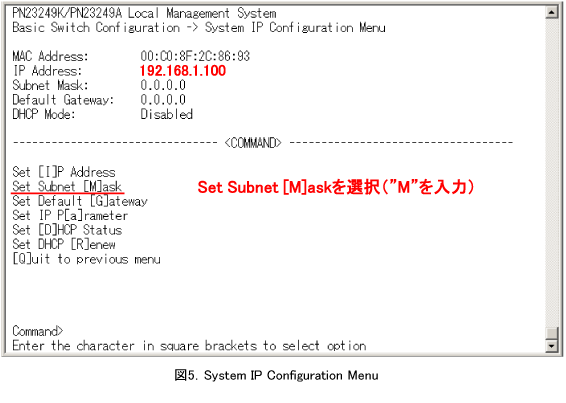Click the red Set Subnet [M]ask annotation
566x403 pixels.
(336, 187)
